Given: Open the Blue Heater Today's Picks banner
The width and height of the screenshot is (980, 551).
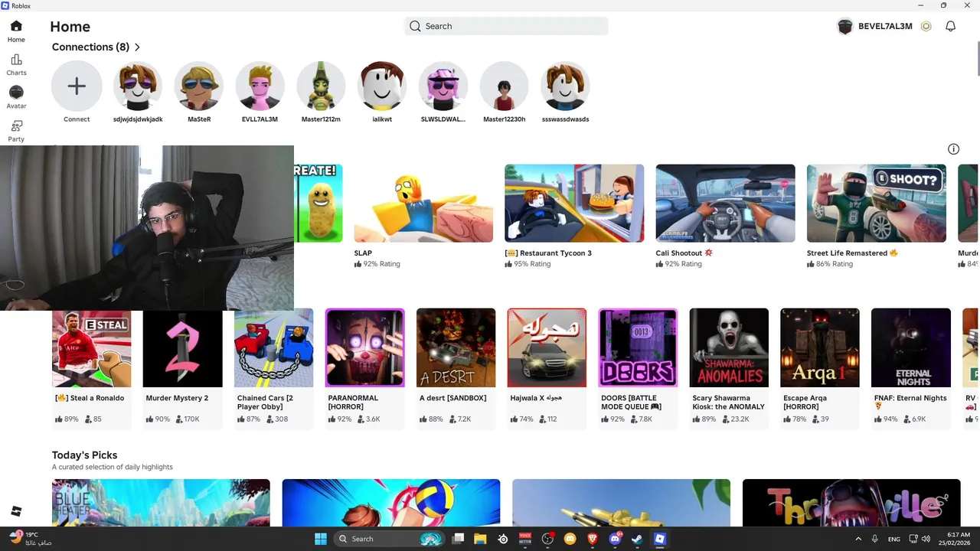Looking at the screenshot, I should pos(161,503).
